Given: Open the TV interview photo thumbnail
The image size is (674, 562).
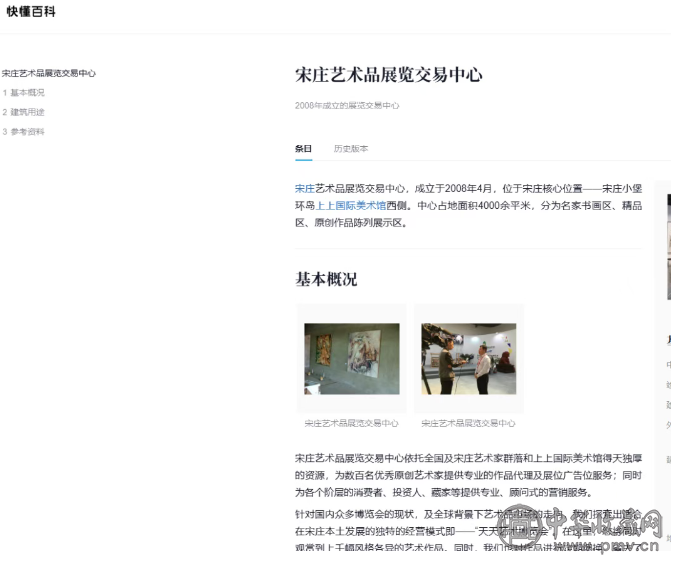Looking at the screenshot, I should [x=468, y=358].
